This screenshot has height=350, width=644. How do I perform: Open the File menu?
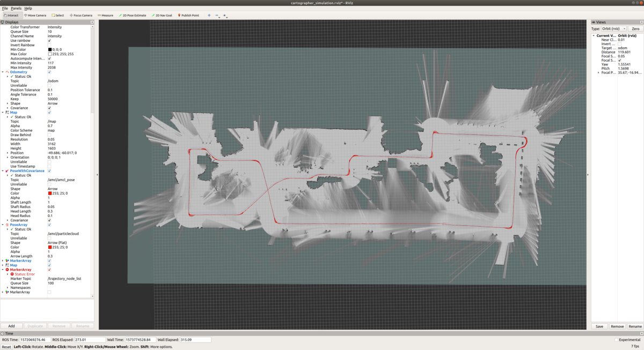coord(5,9)
